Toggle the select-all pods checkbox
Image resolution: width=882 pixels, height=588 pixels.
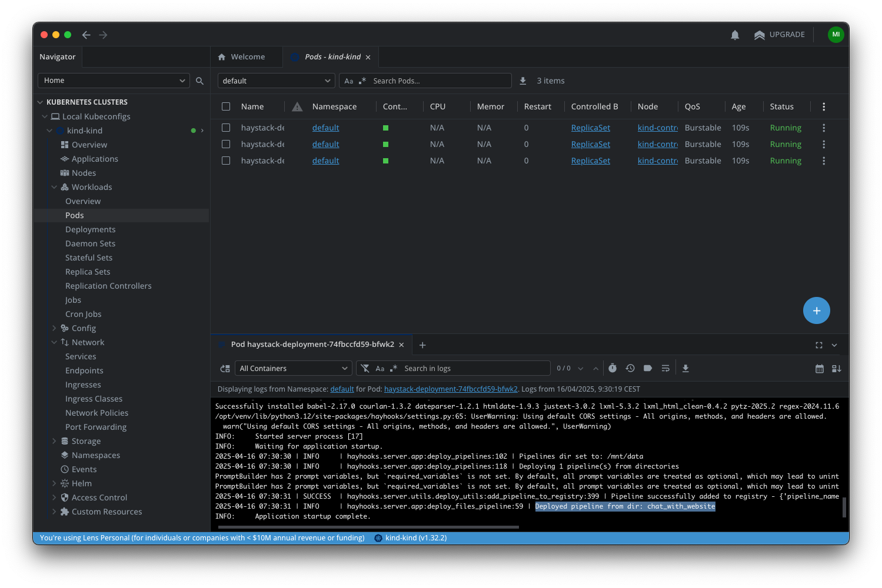[225, 106]
